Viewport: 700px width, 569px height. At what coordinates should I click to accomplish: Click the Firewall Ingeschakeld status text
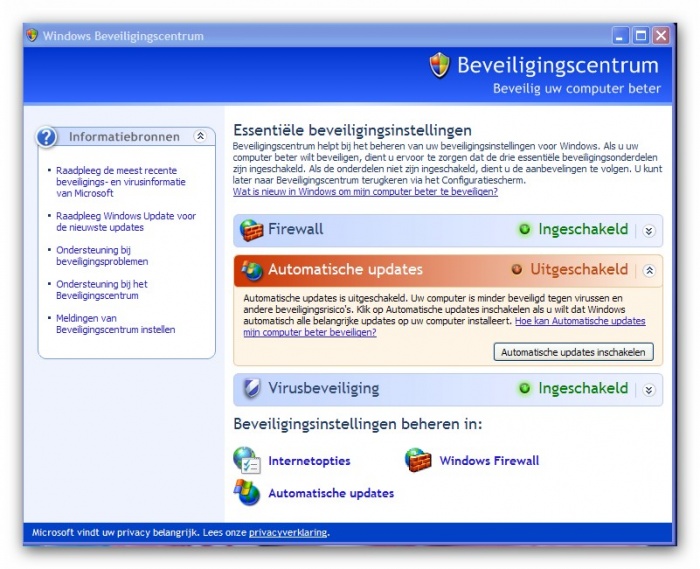click(583, 229)
